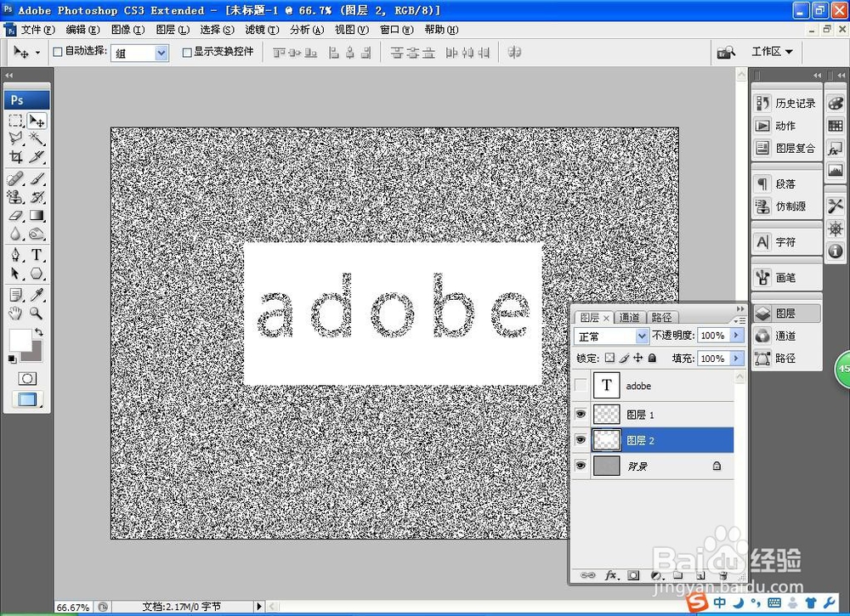Select the Path Selection tool
This screenshot has width=850, height=616.
point(15,273)
